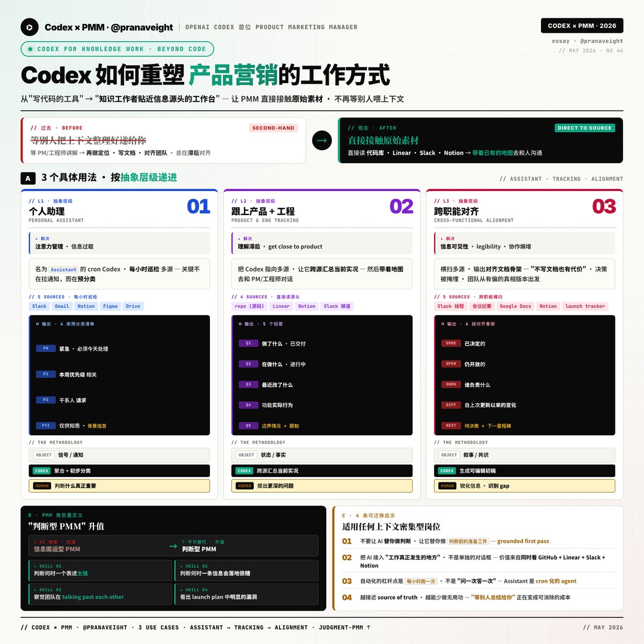The width and height of the screenshot is (644, 644).
Task: Click the CODEX tag beside 生成可编辑初稿
Action: pyautogui.click(x=447, y=471)
